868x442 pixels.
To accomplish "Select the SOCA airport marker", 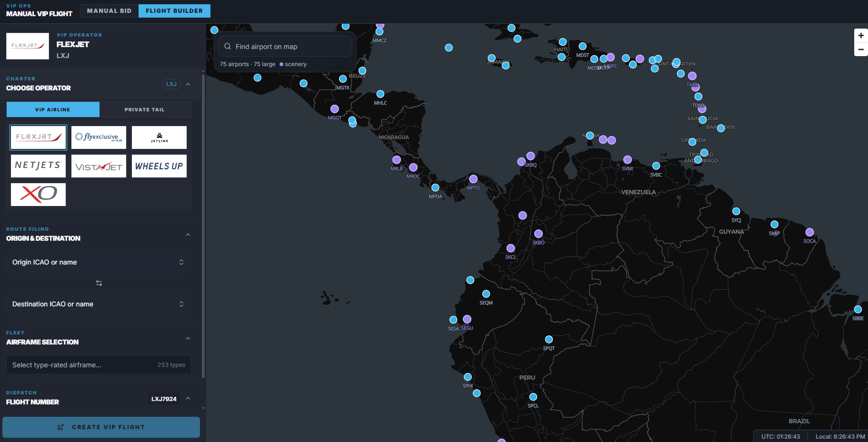I will tap(809, 232).
